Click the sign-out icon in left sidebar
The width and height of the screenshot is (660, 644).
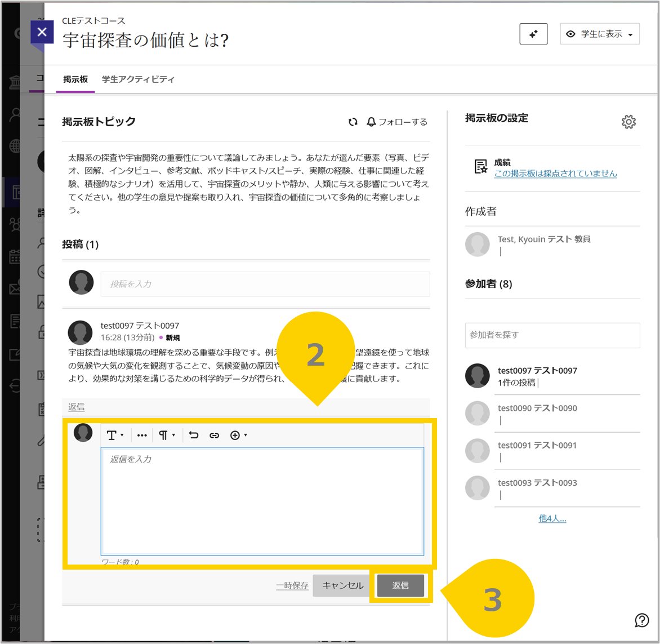pos(15,386)
